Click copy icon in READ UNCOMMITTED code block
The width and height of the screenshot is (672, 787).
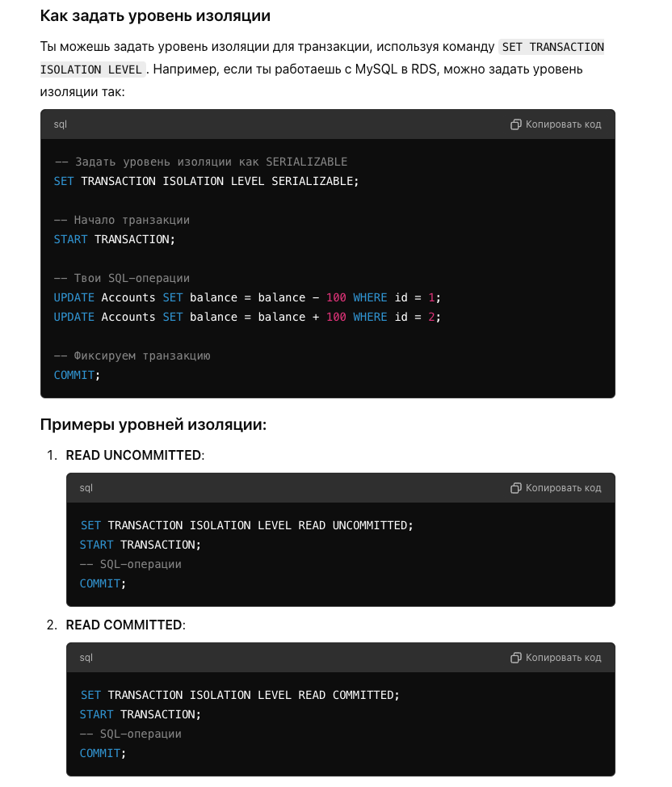tap(515, 488)
